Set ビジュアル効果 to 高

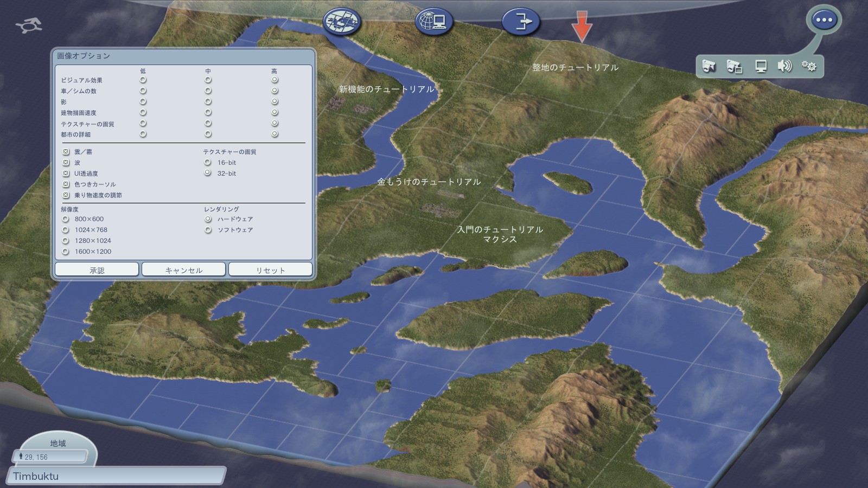(x=275, y=80)
